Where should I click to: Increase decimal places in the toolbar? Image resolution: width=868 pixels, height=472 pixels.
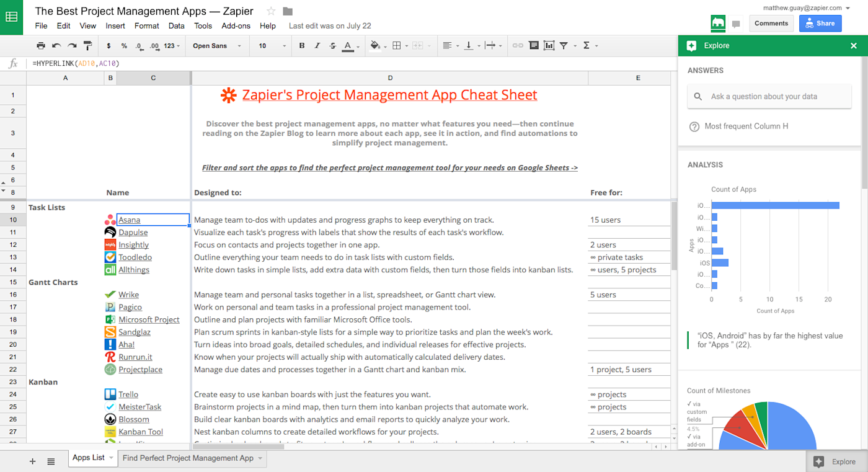pos(154,46)
